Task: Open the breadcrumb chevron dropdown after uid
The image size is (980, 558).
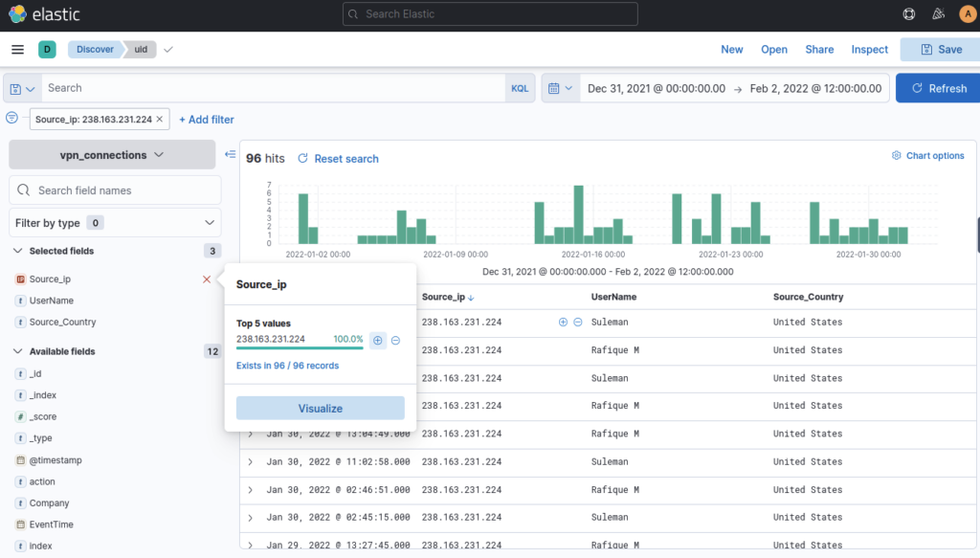Action: tap(168, 50)
